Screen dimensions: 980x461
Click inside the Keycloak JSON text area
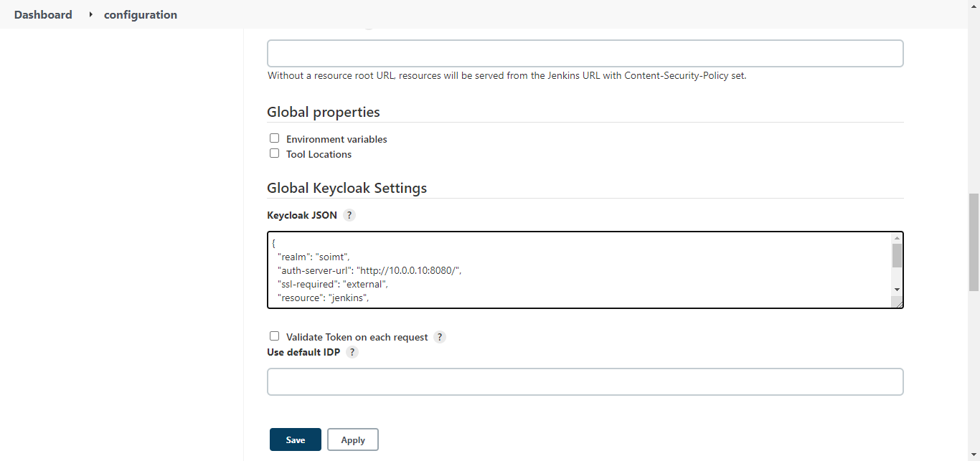[x=574, y=270]
